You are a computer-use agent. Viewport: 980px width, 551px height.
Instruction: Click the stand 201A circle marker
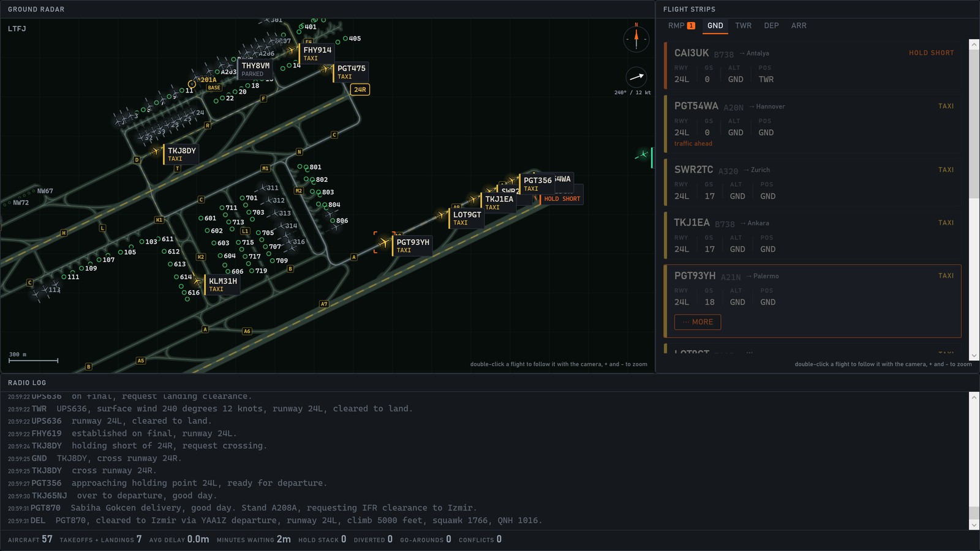(192, 84)
